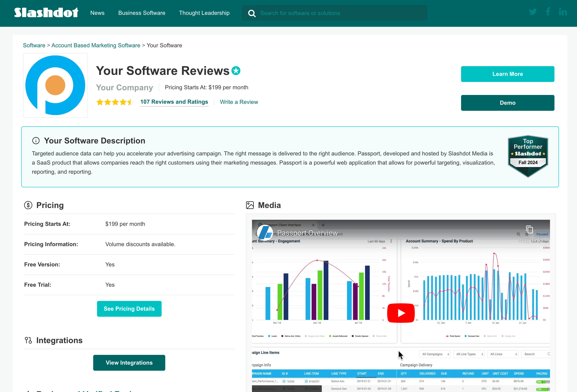Open Slashdot's Twitter profile icon
This screenshot has height=392, width=577.
[533, 12]
